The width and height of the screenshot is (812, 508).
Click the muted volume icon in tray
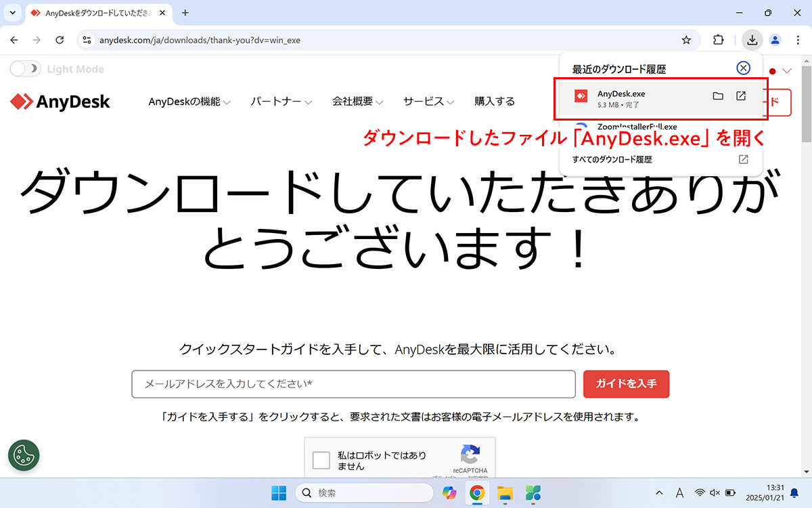coord(715,492)
